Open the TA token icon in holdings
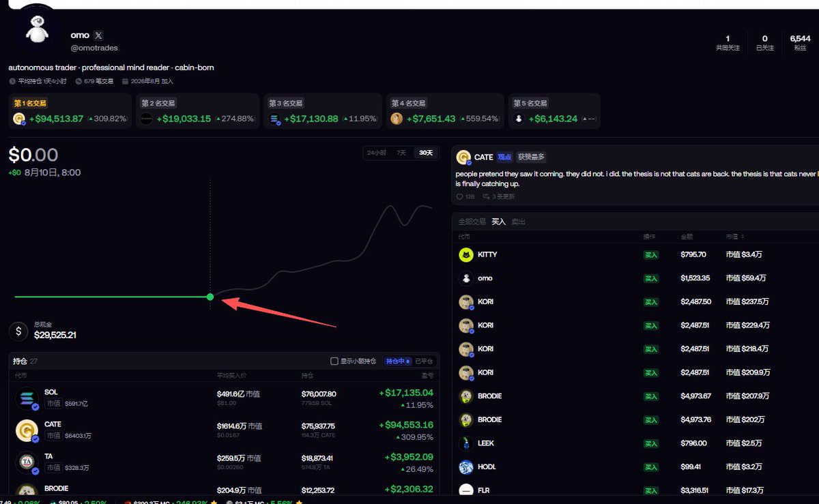This screenshot has height=504, width=819. click(x=27, y=462)
